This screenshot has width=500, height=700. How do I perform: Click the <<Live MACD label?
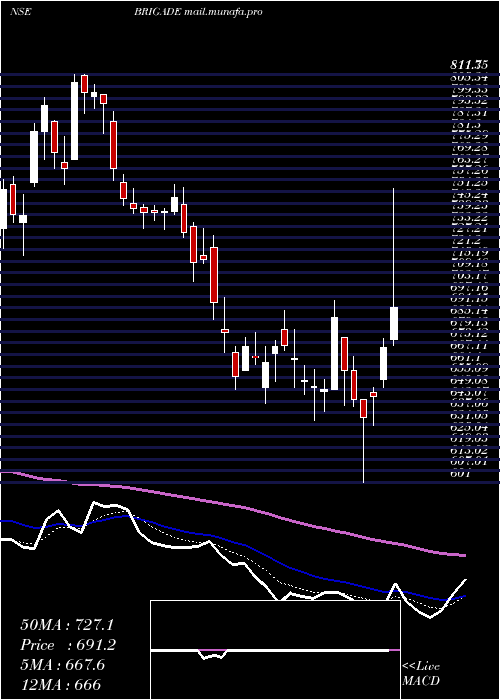point(421,674)
